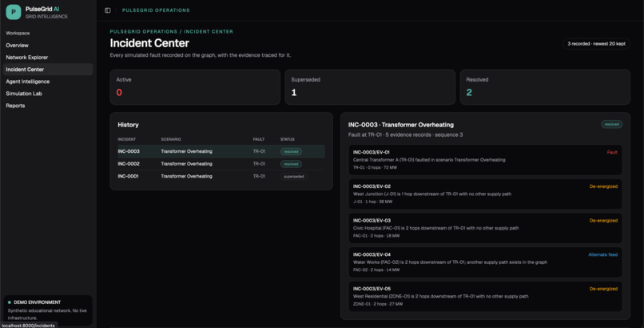Click the STATUS column header

287,139
